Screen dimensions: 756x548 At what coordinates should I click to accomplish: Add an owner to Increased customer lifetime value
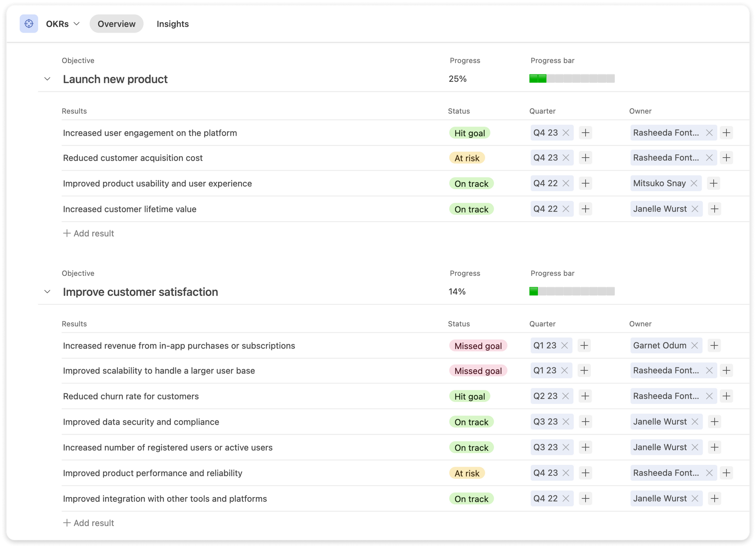coord(714,209)
